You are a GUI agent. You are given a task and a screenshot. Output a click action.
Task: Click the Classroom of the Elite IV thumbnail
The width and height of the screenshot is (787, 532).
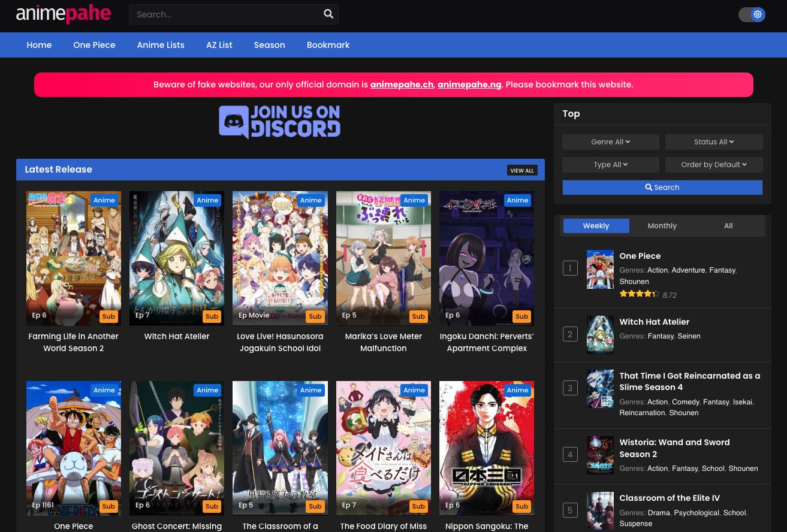(x=600, y=511)
